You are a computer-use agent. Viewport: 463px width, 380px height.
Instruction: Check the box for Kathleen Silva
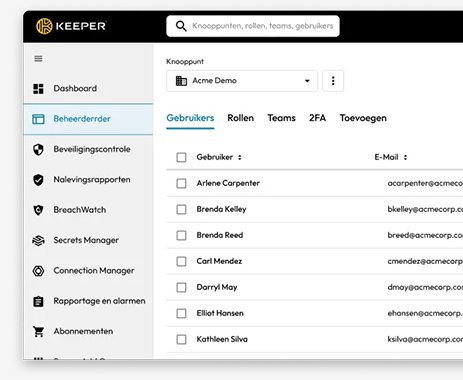[x=181, y=339]
